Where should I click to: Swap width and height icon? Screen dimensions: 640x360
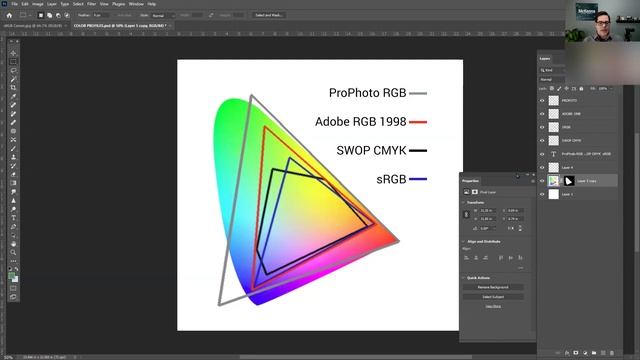[211, 15]
